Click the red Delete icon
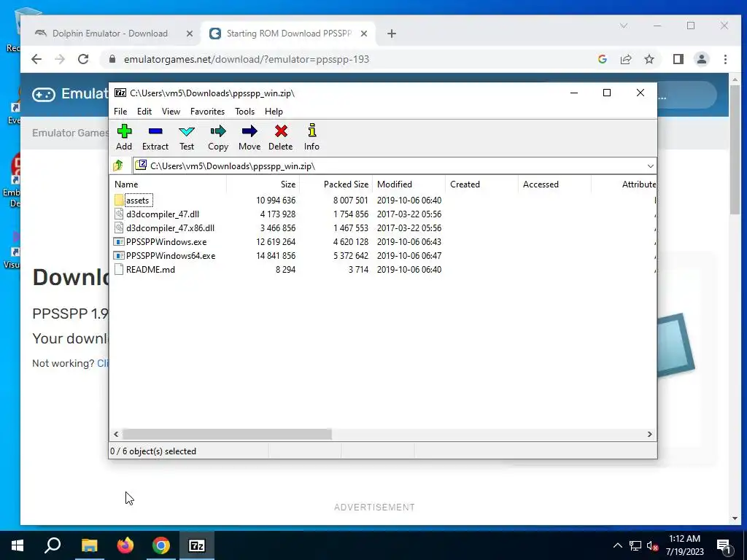This screenshot has width=747, height=560. tap(281, 138)
